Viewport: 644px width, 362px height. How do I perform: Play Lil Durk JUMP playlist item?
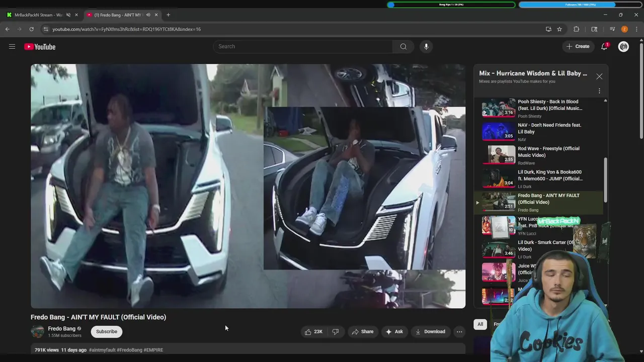point(539,178)
